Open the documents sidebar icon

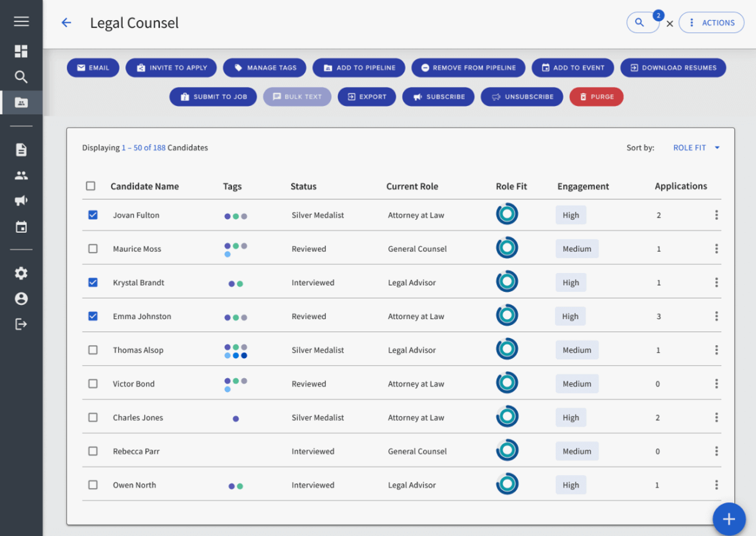21,150
